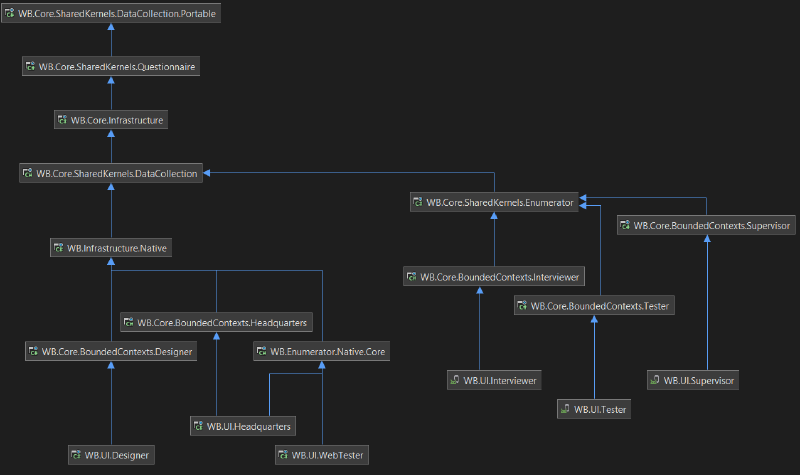Click the icon on WB.UI.Designer node
Viewport: 800px width, 475px height.
[75, 456]
